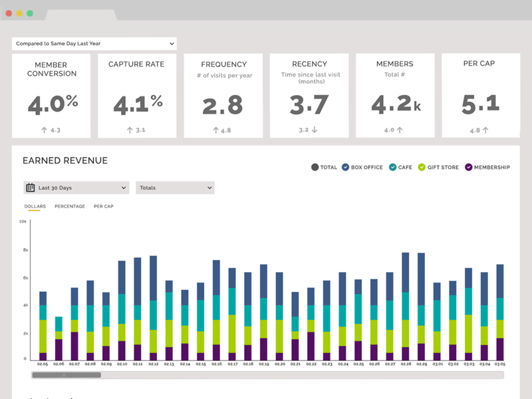Expand the Last 30 Days date dropdown
This screenshot has height=399, width=532.
point(76,188)
